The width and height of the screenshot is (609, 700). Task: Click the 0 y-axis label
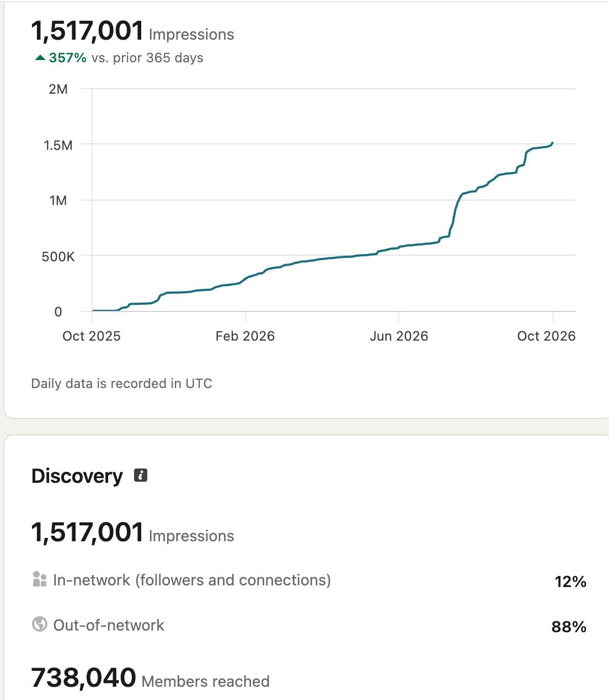(x=58, y=312)
